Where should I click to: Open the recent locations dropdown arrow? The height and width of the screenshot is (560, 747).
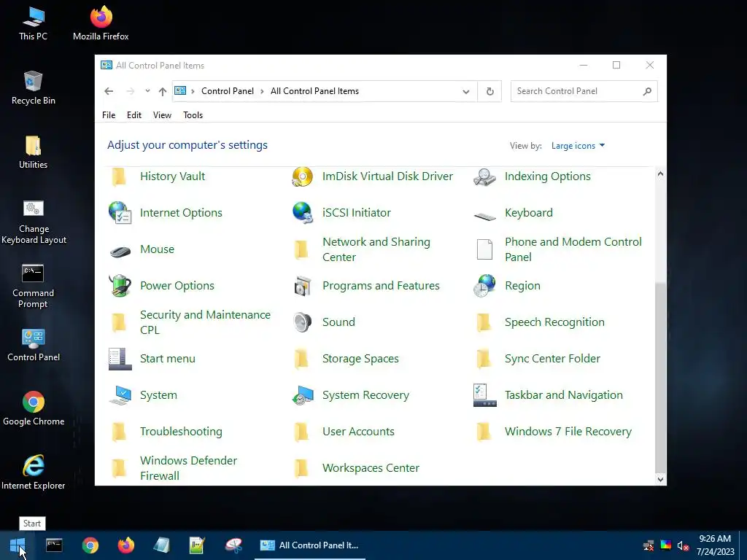tap(147, 91)
